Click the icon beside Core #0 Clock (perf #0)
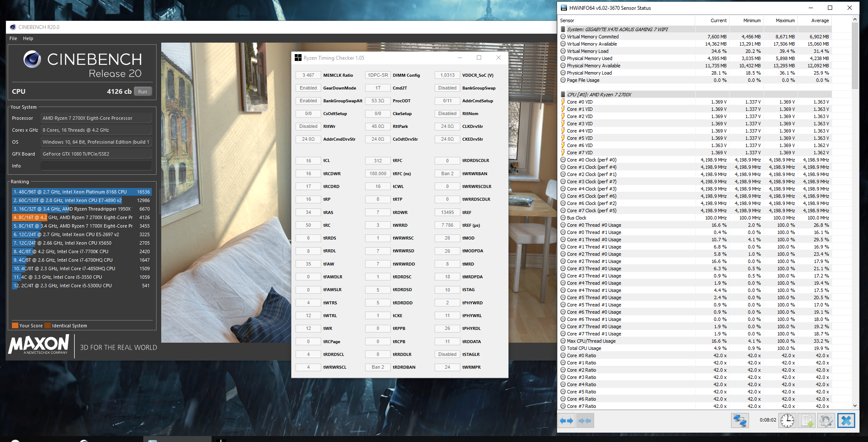The image size is (868, 442). [x=563, y=160]
